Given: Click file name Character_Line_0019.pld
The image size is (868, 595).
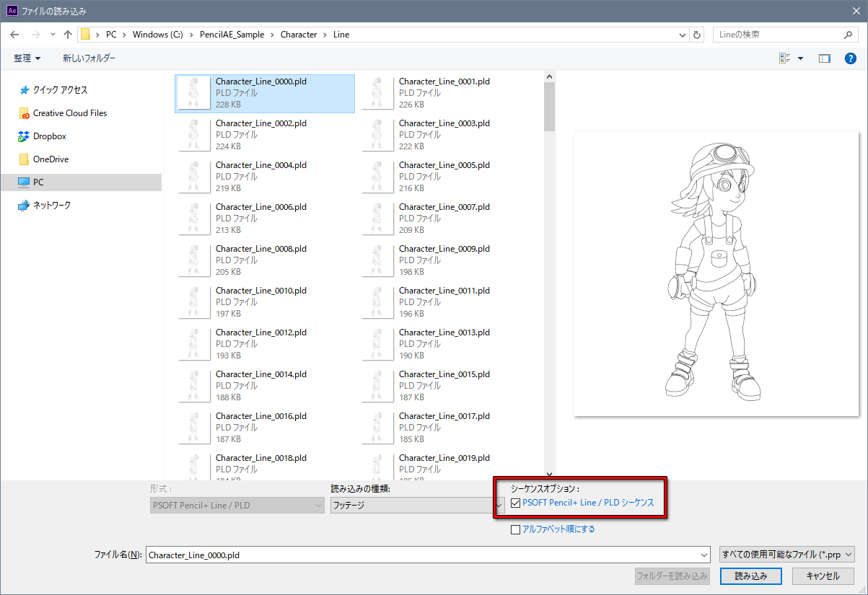Looking at the screenshot, I should 444,458.
